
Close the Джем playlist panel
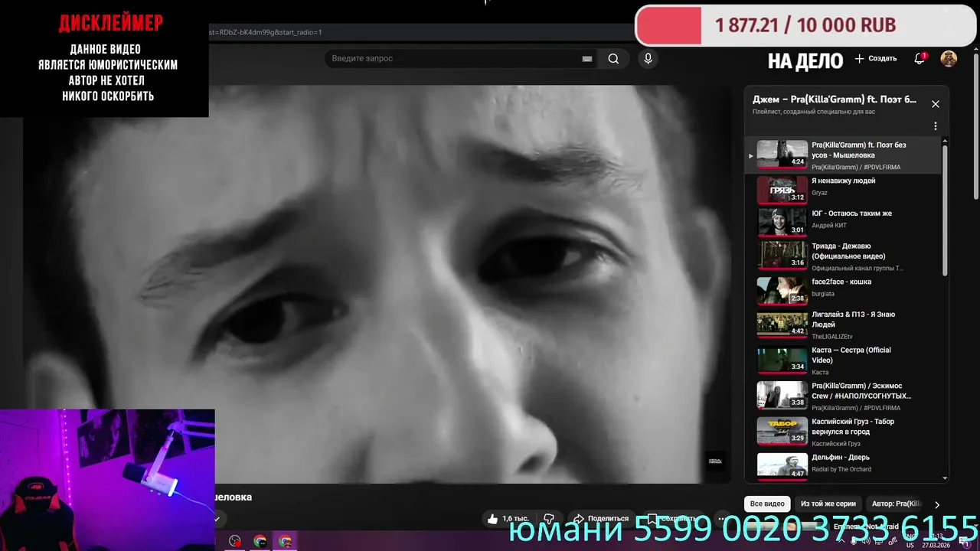click(935, 104)
